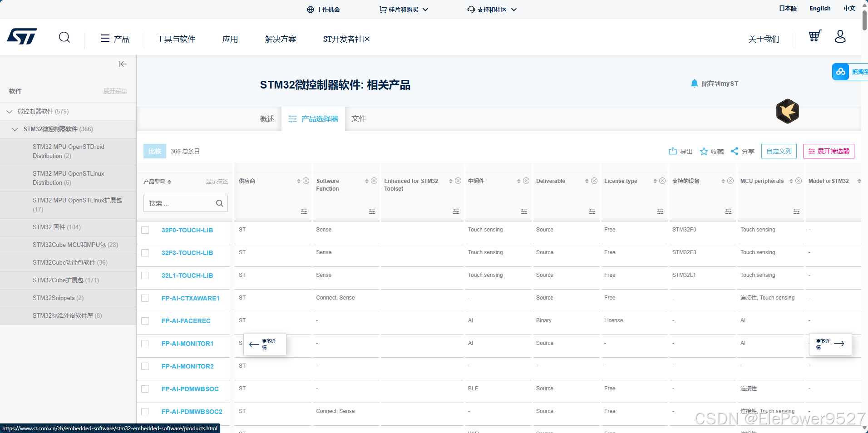Open the 工具与软件 menu
The height and width of the screenshot is (433, 868).
176,39
